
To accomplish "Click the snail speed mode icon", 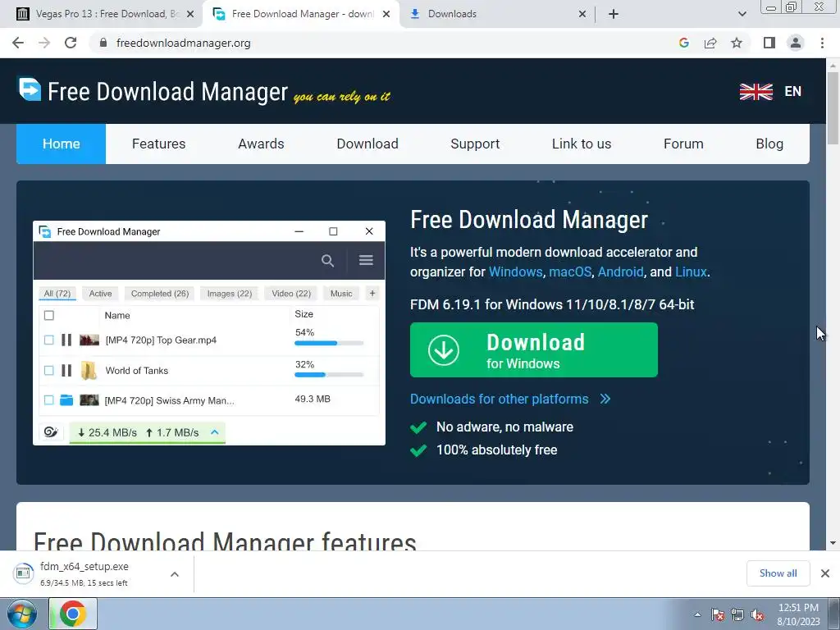I will point(51,432).
